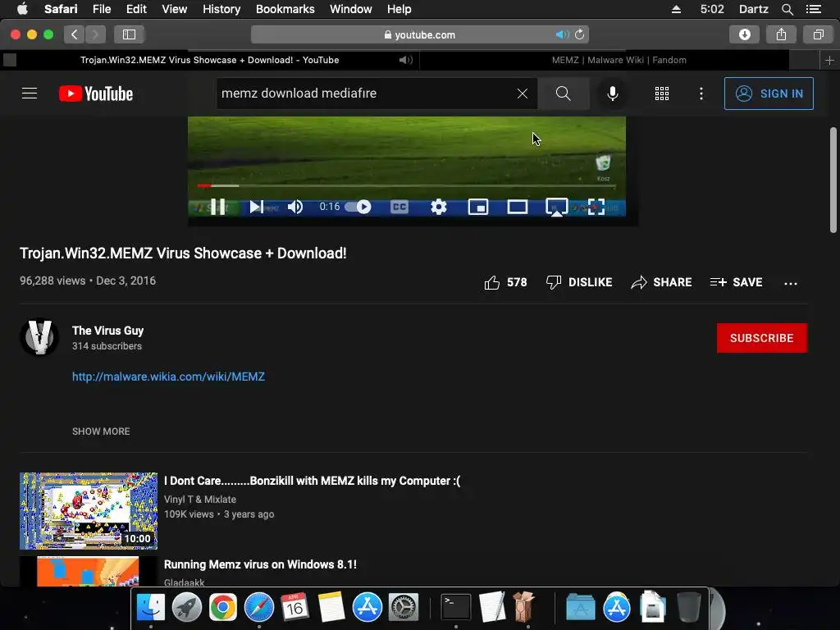Viewport: 840px width, 630px height.
Task: Open a new tab with plus
Action: pyautogui.click(x=829, y=60)
